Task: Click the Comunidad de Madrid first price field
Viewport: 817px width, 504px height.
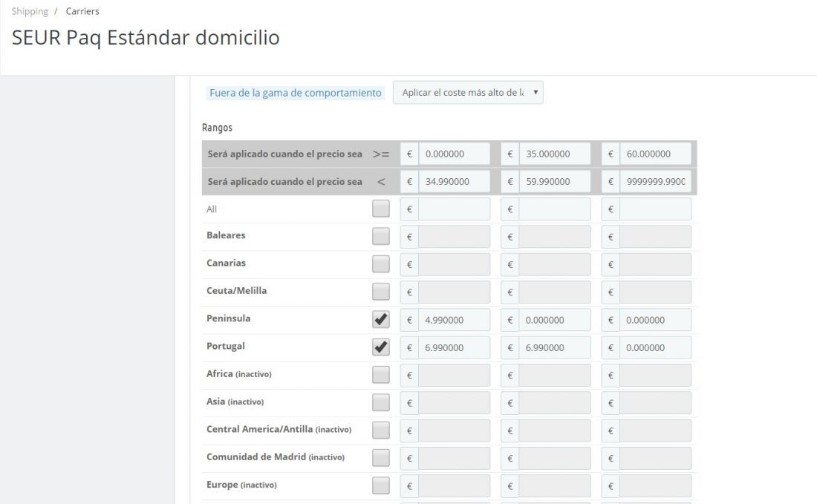Action: [x=454, y=458]
